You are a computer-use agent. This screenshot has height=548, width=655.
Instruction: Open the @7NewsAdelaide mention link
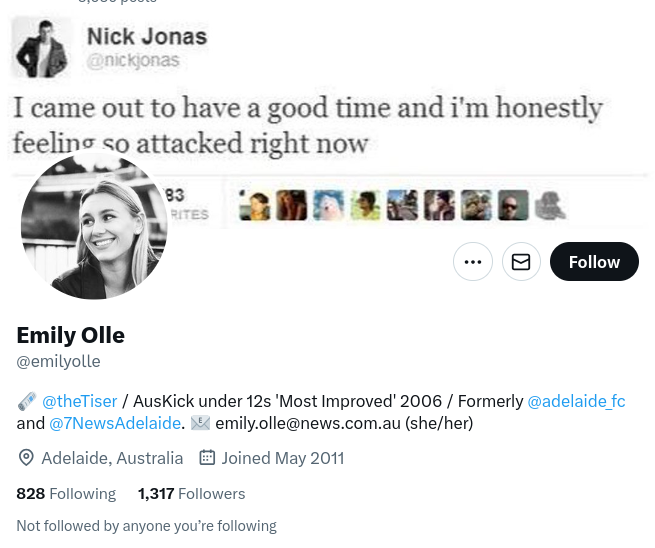pos(115,423)
